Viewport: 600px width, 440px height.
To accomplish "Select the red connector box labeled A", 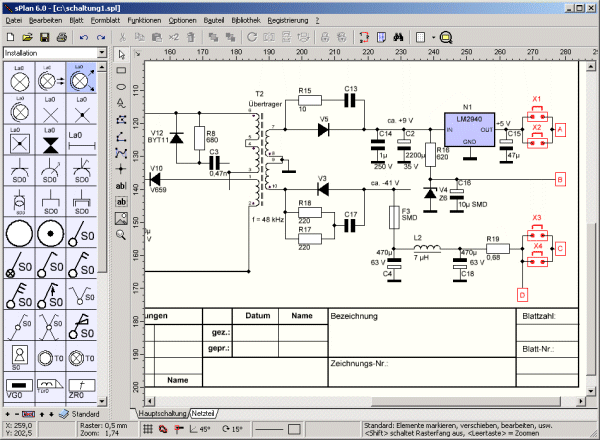I will click(x=560, y=130).
